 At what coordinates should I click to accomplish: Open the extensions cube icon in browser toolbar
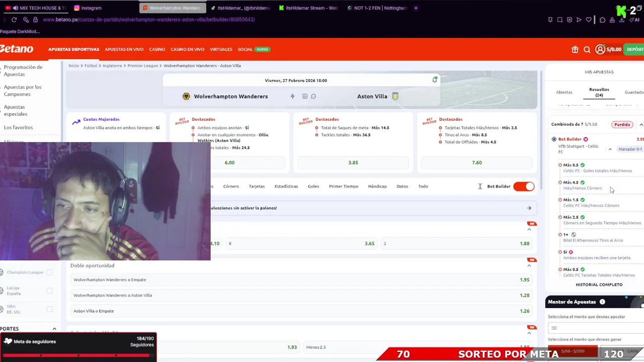[602, 20]
